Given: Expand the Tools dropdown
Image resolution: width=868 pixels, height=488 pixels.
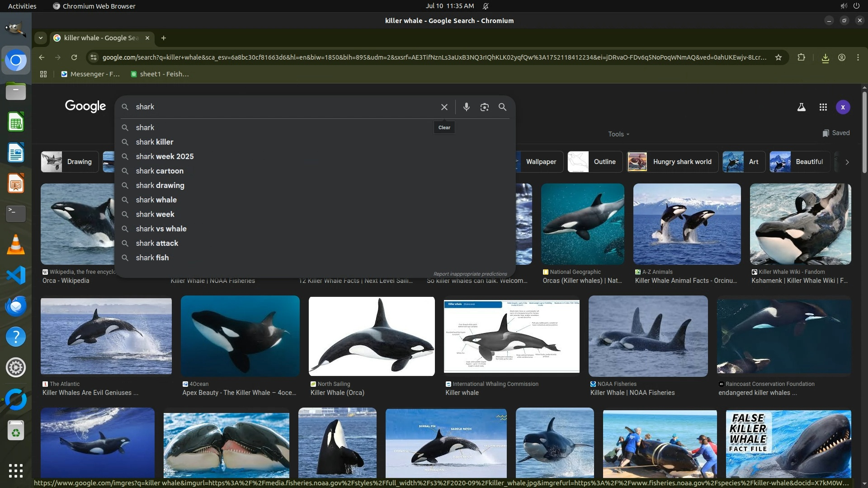Looking at the screenshot, I should (x=618, y=134).
